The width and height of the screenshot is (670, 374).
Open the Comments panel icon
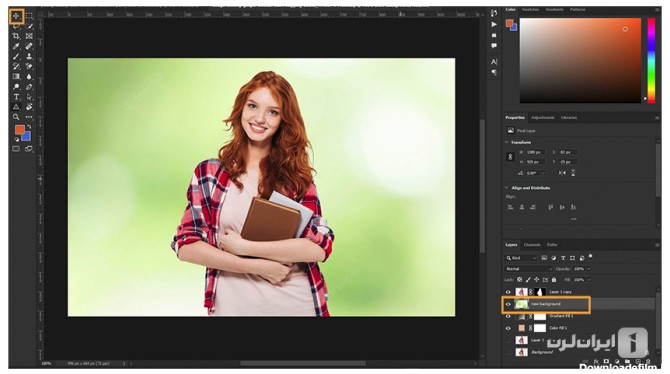coord(494,45)
